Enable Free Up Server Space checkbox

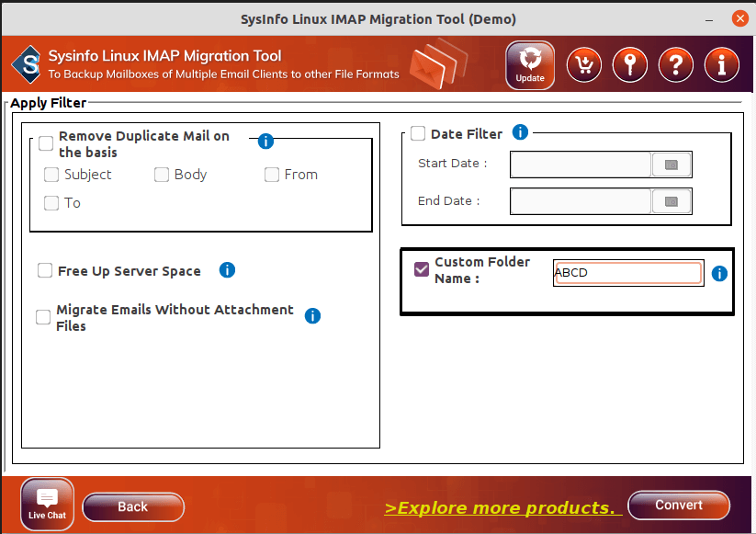pyautogui.click(x=45, y=270)
